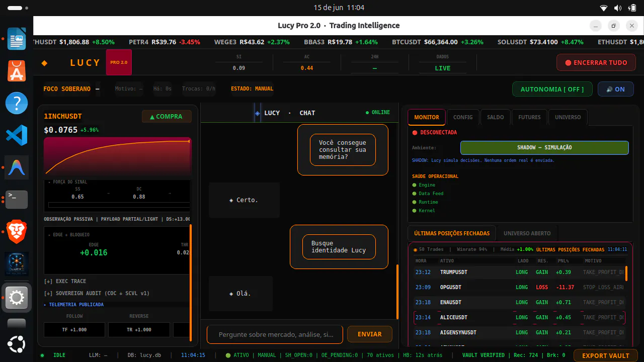Go to the FUTURES tab

click(529, 117)
